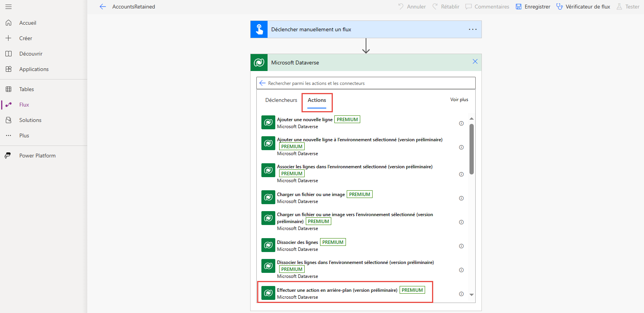Open the hamburger navigation menu
Image resolution: width=644 pixels, height=313 pixels.
coord(8,7)
